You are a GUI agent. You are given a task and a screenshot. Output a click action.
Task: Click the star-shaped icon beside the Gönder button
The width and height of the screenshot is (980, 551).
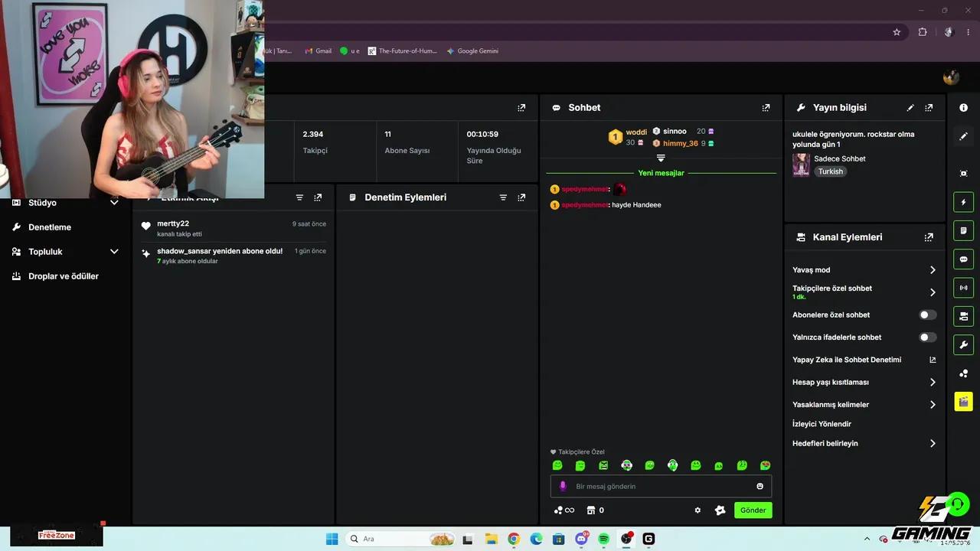pos(720,510)
